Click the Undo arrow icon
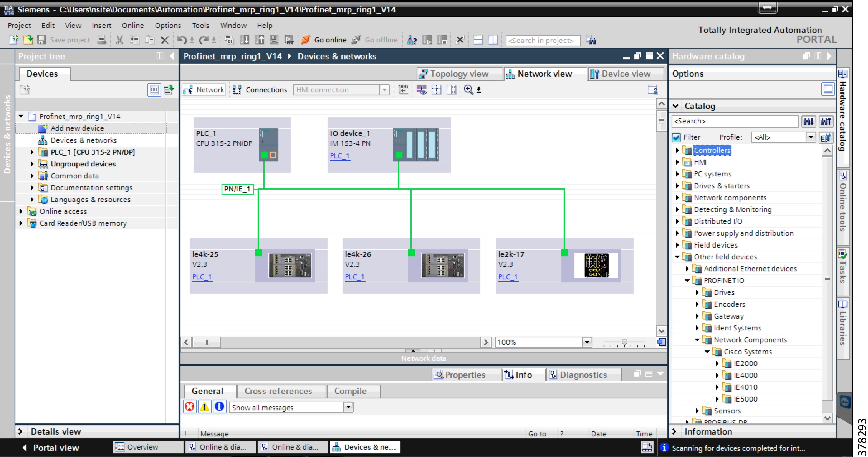Screen dimensions: 868x457 click(x=182, y=40)
